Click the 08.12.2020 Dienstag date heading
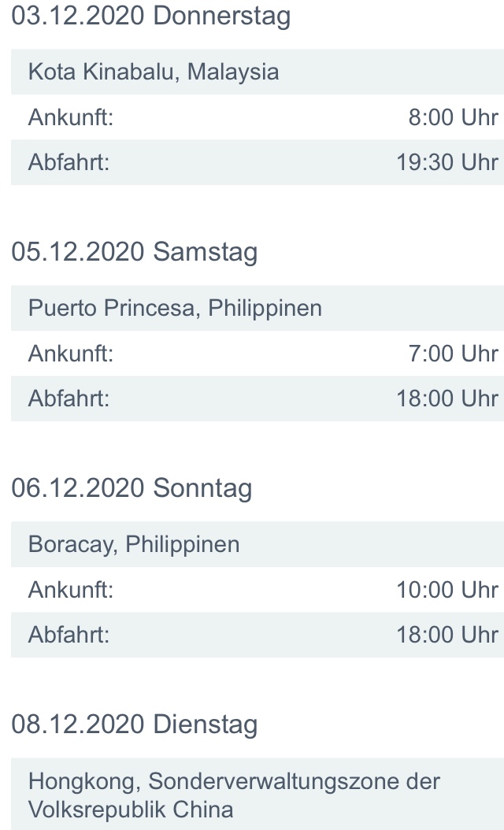The height and width of the screenshot is (830, 504). 135,724
